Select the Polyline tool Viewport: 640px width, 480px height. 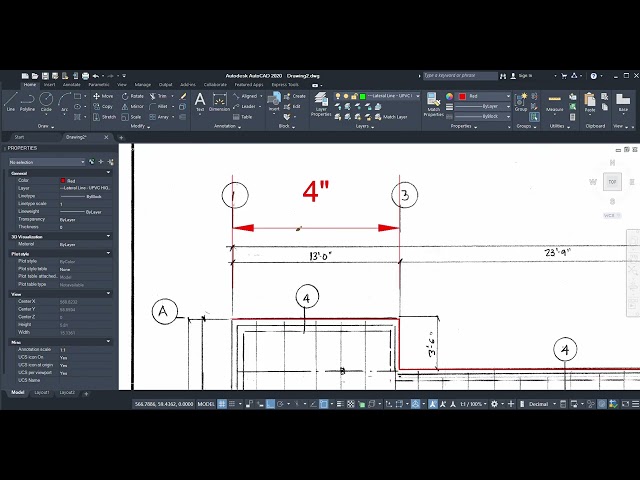tap(27, 102)
